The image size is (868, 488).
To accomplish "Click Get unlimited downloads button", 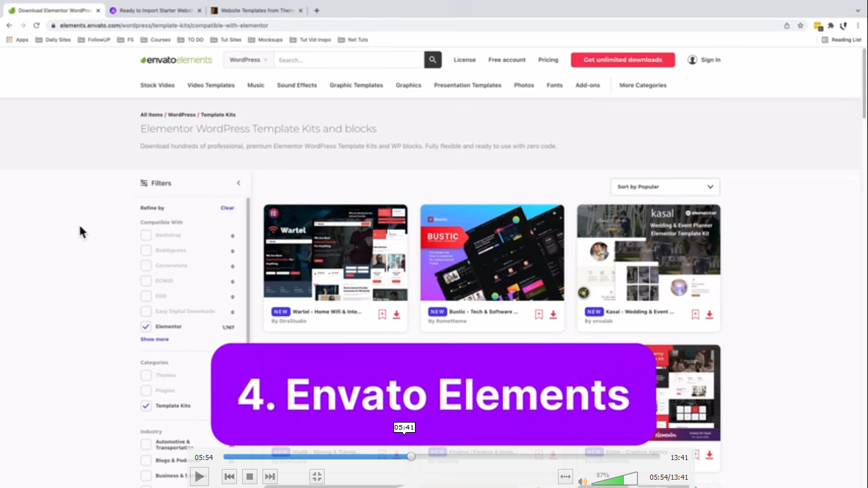I will [x=623, y=60].
